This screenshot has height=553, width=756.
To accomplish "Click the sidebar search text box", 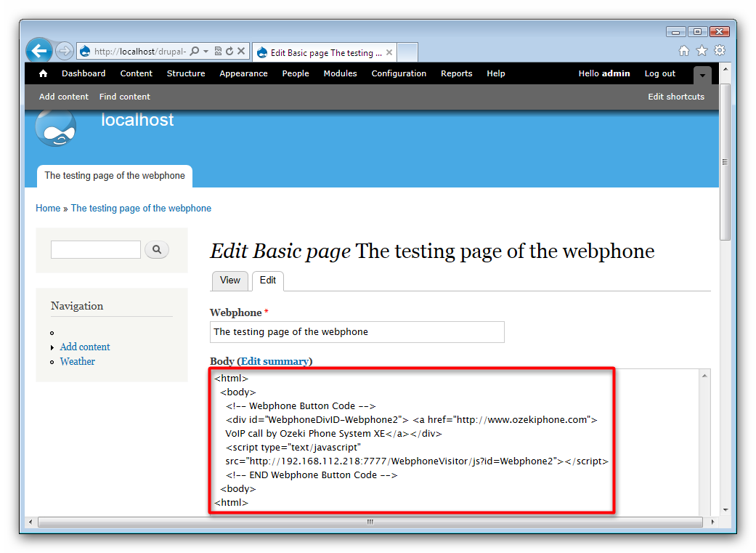I will click(x=95, y=250).
